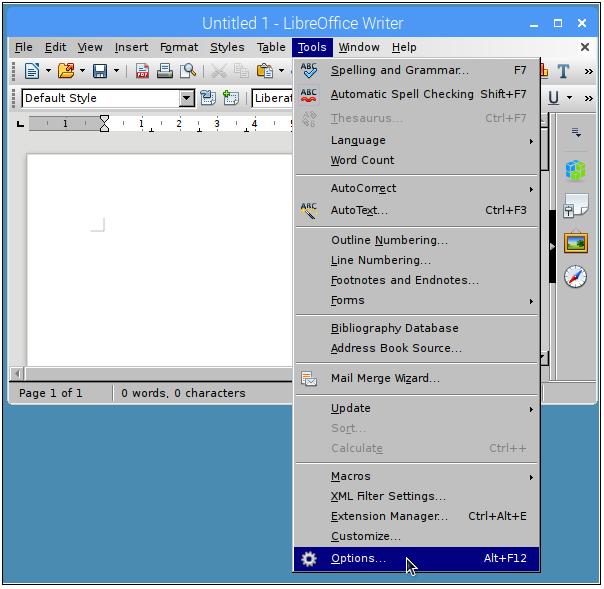Click the Save floppy disk icon
Image resolution: width=604 pixels, height=589 pixels.
point(100,71)
